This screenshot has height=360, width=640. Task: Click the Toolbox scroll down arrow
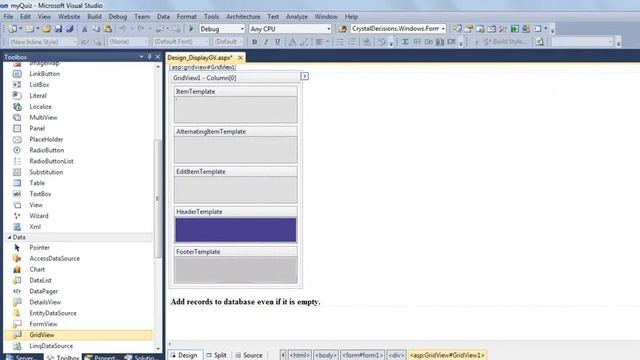point(158,348)
